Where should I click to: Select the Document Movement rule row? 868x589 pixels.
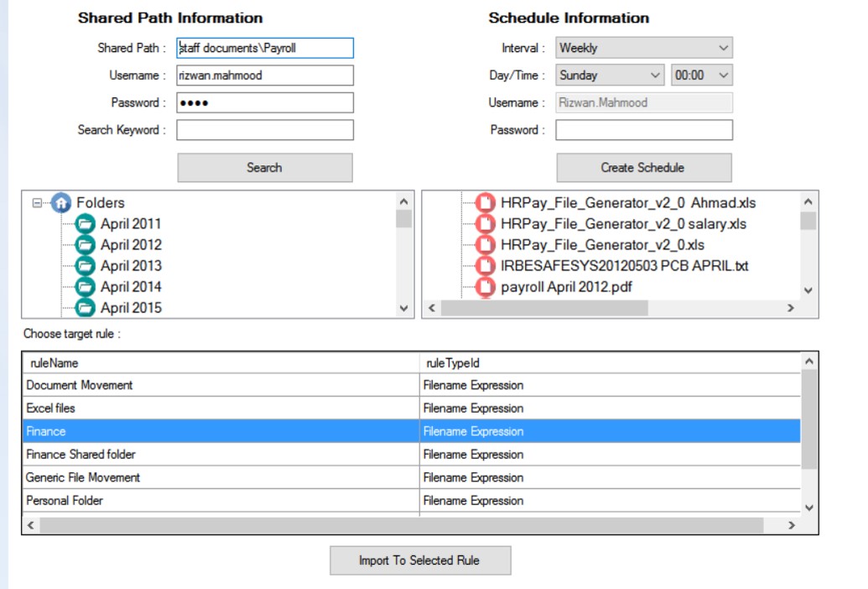(x=220, y=386)
